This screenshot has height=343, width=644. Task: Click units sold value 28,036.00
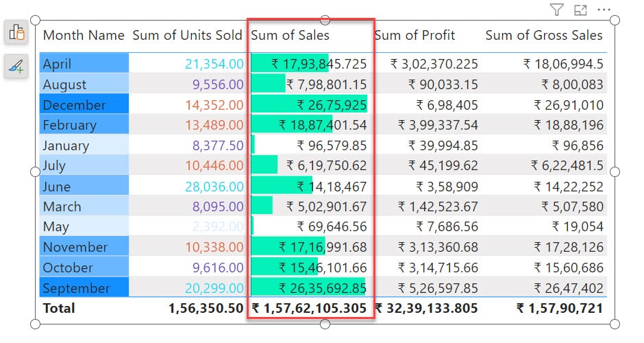click(x=214, y=187)
